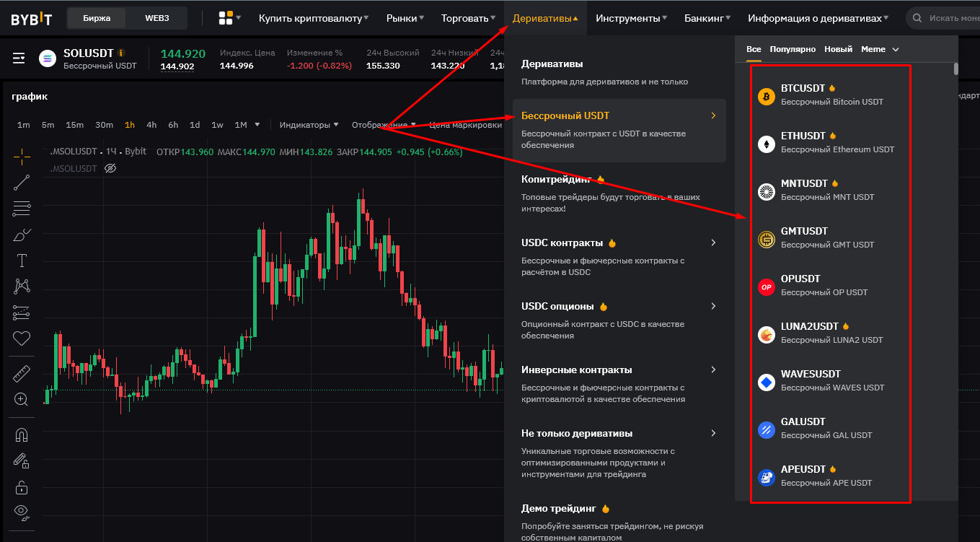This screenshot has height=542, width=980.
Task: Set the 1h chart timeframe
Action: point(130,125)
